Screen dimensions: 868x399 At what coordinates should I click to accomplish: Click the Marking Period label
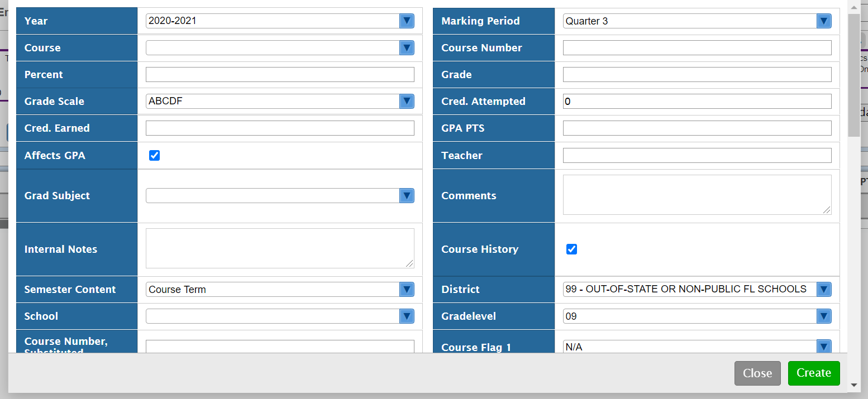(x=480, y=21)
